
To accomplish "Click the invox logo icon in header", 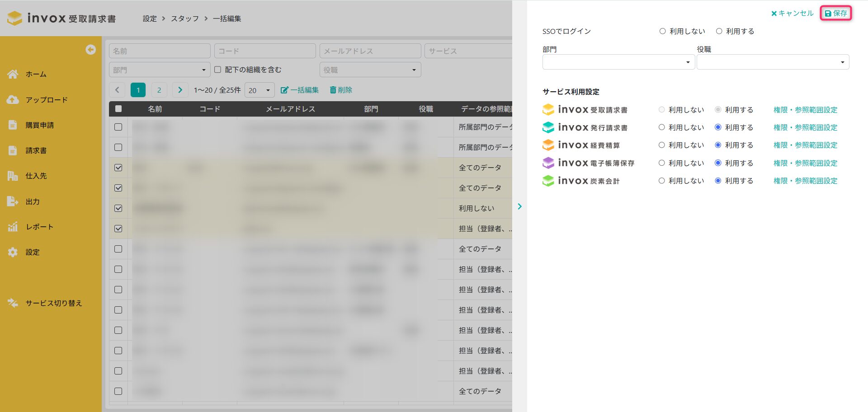I will coord(14,18).
